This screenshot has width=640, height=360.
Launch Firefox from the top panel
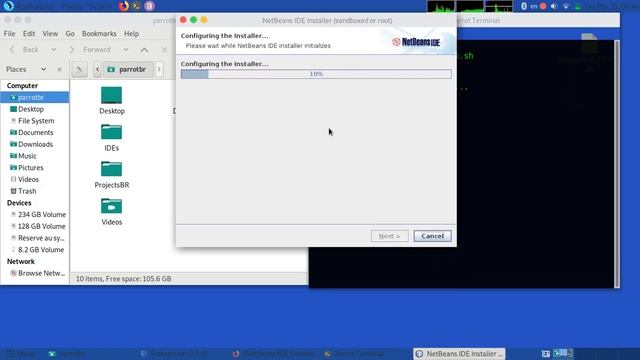(x=123, y=6)
